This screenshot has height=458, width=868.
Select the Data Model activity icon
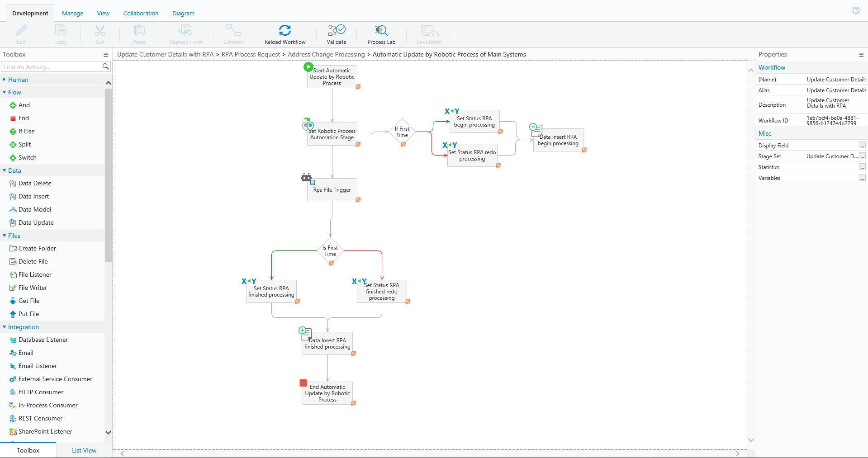(x=13, y=210)
